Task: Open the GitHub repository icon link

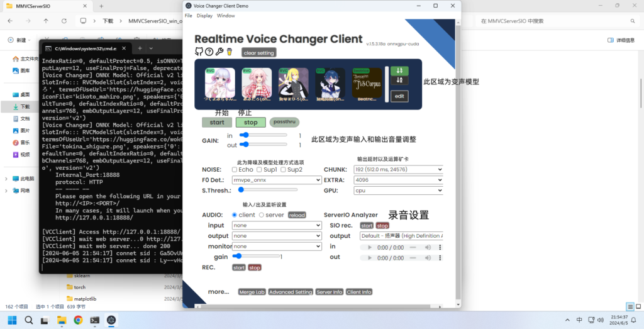Action: (199, 52)
